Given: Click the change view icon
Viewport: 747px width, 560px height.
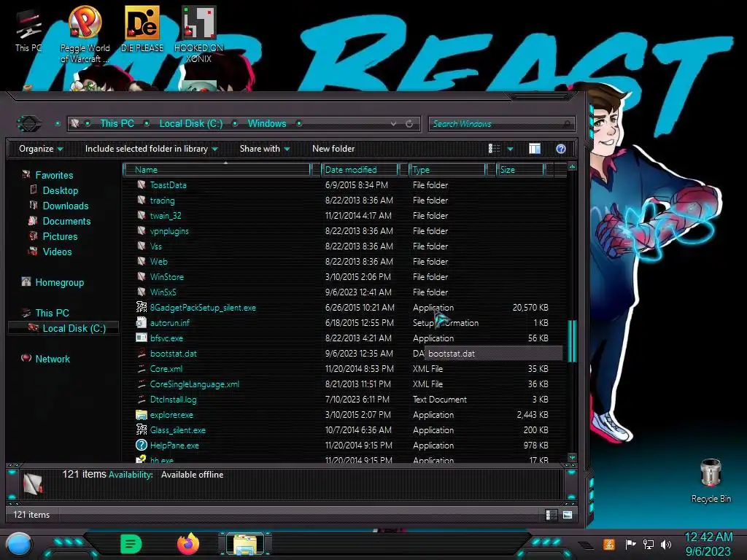Looking at the screenshot, I should (x=494, y=149).
